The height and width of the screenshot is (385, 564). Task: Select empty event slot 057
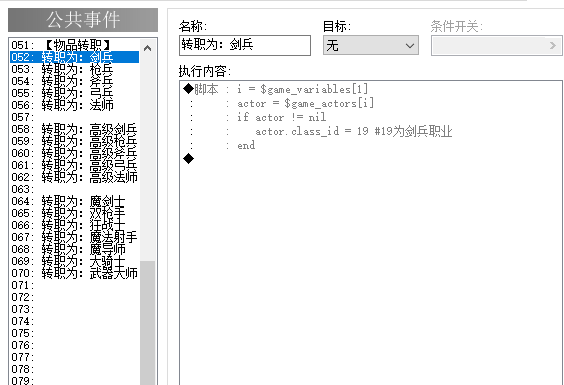point(74,117)
